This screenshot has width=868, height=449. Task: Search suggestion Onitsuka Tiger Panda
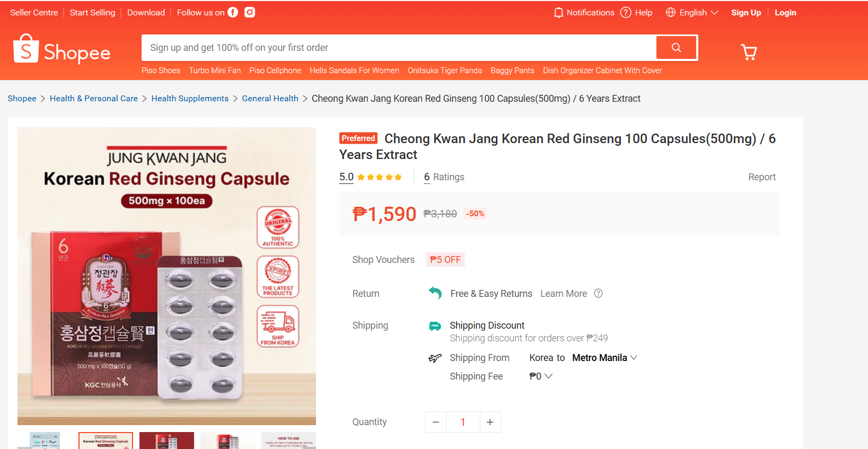point(445,71)
